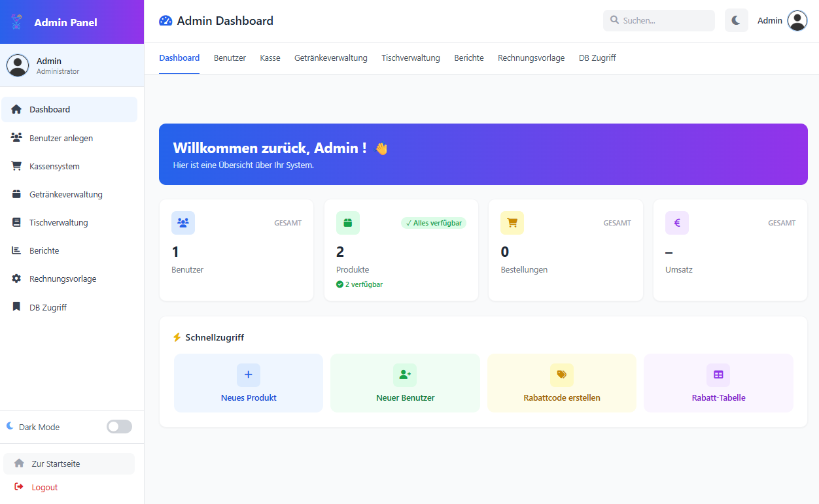The width and height of the screenshot is (819, 504).
Task: Select the Getränkeverwaltung tab
Action: [x=331, y=58]
